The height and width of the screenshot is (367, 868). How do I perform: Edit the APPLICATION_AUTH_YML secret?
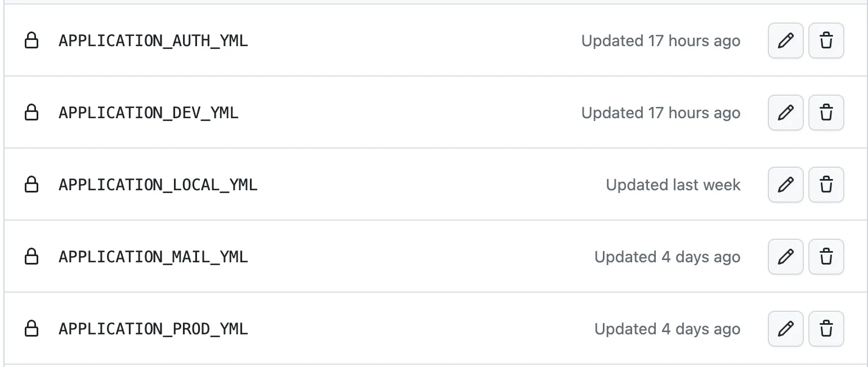[x=785, y=41]
